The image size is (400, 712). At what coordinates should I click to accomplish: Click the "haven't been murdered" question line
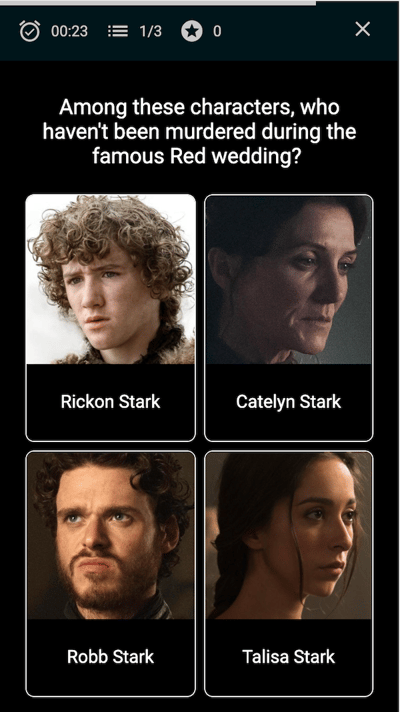coord(199,132)
